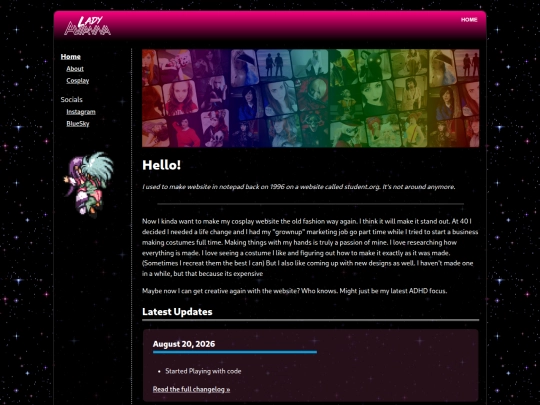Click the paragraph starting 'Now I kinda want'
The image size is (540, 405).
click(310, 247)
